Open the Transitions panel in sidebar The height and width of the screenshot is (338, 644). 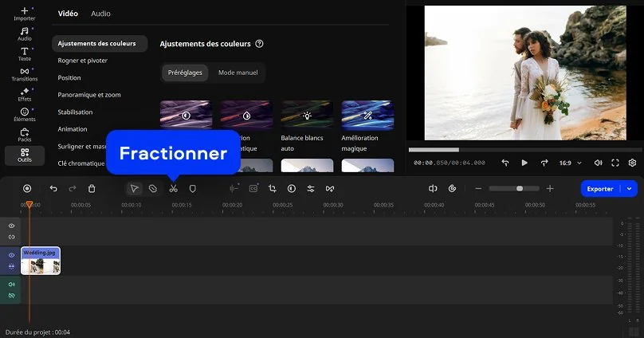(x=25, y=74)
